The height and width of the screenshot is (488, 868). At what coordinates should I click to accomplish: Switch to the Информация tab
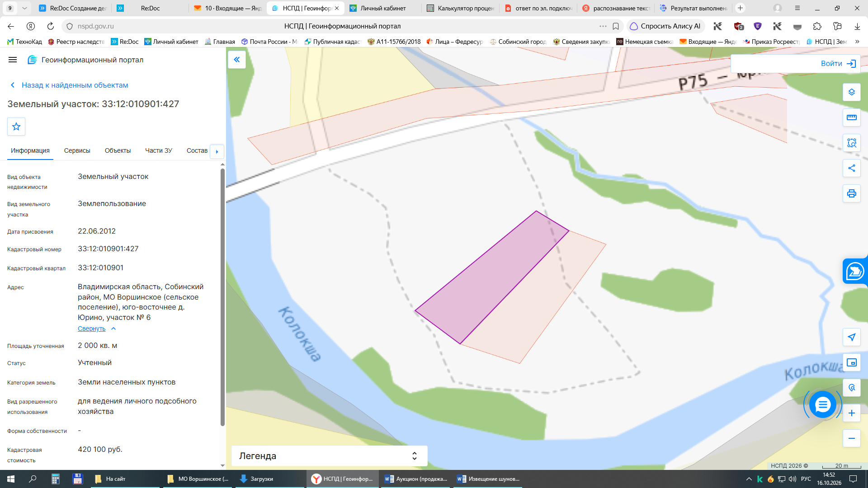30,150
